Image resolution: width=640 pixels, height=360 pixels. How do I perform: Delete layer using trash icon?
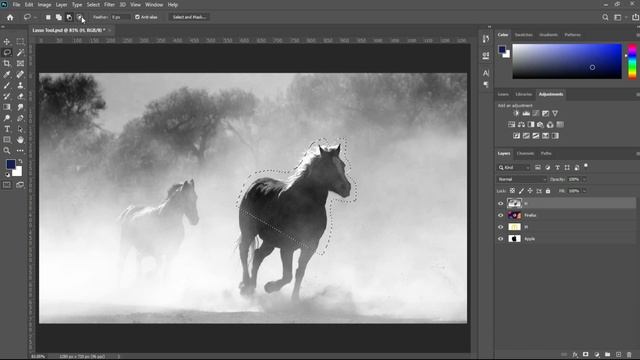click(x=629, y=355)
